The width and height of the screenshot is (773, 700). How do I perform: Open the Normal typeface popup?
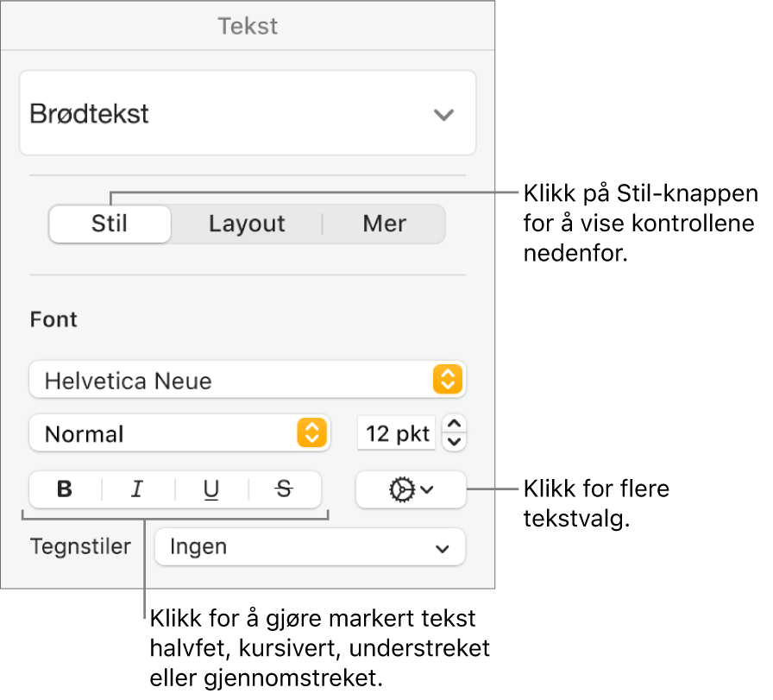[x=180, y=433]
